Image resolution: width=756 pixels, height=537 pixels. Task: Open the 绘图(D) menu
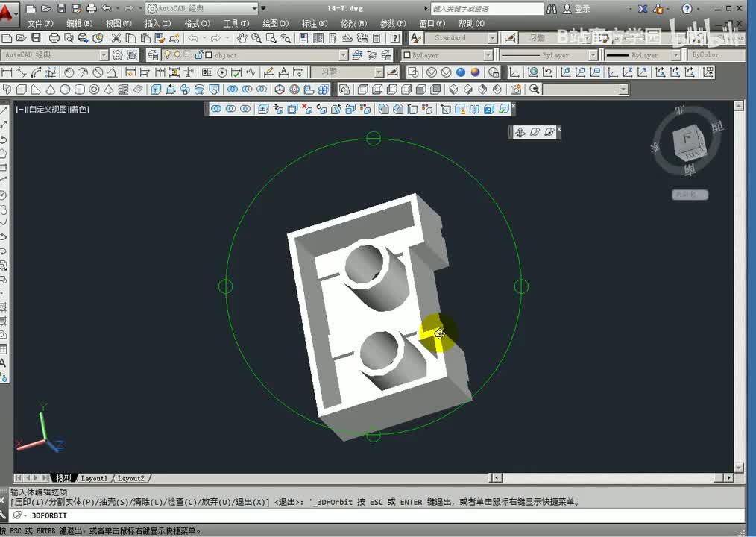coord(276,23)
